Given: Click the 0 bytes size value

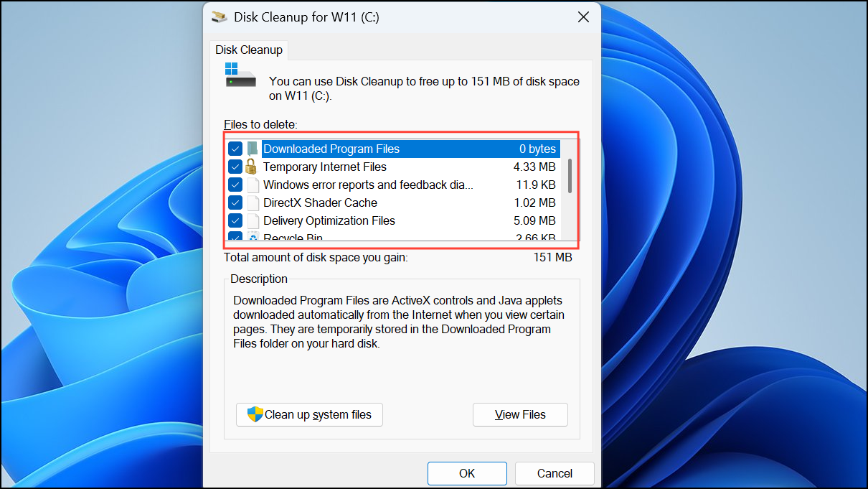Looking at the screenshot, I should [x=538, y=149].
